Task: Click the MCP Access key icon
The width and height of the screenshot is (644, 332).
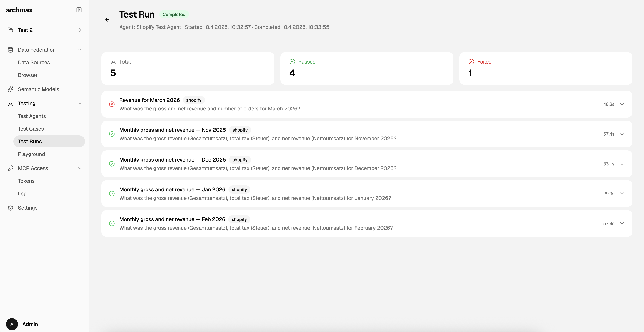Action: tap(10, 168)
